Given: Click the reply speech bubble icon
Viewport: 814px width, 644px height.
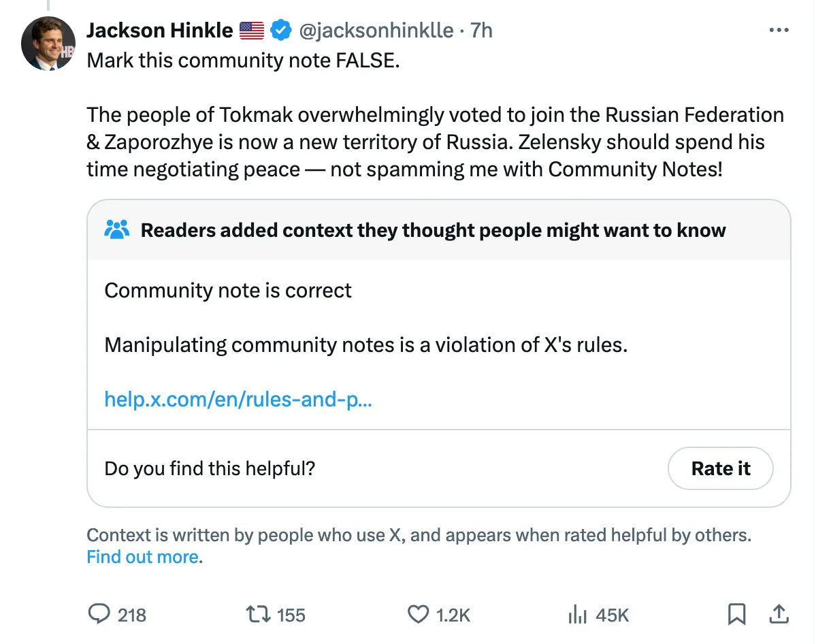Looking at the screenshot, I should click(x=99, y=615).
